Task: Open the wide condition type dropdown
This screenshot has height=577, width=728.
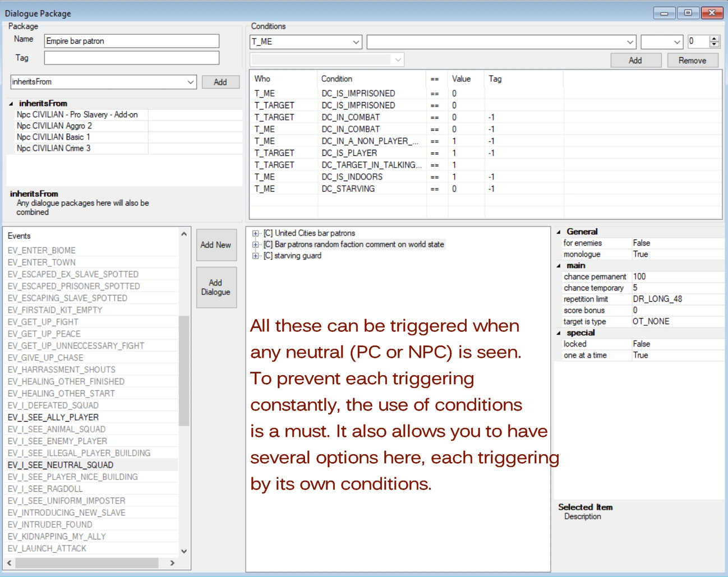Action: (x=630, y=41)
